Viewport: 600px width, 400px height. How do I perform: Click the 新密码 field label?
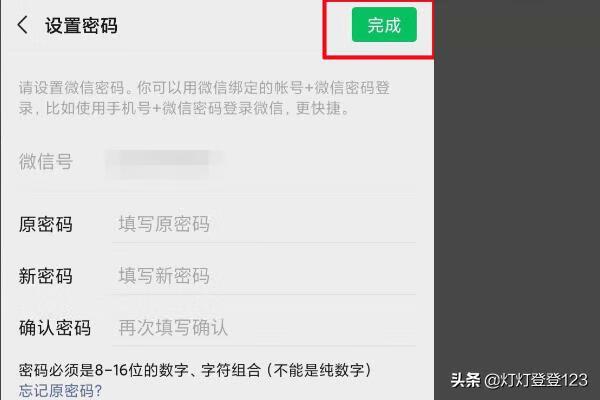46,276
